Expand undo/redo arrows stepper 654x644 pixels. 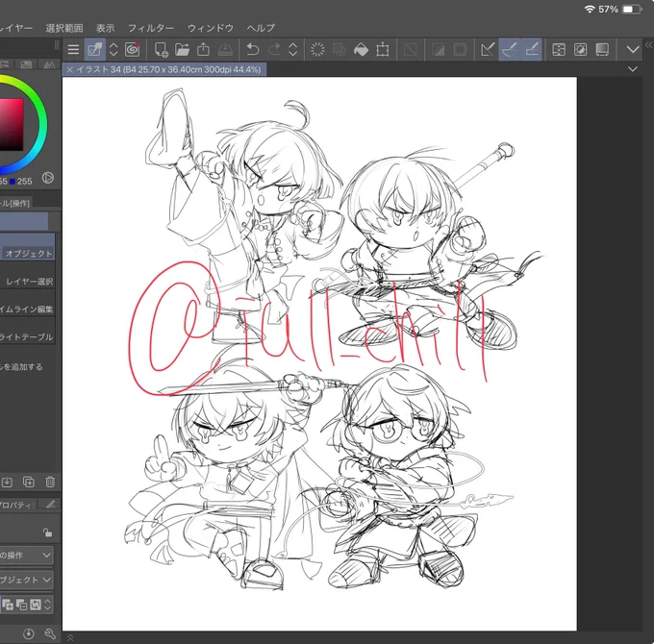point(292,50)
